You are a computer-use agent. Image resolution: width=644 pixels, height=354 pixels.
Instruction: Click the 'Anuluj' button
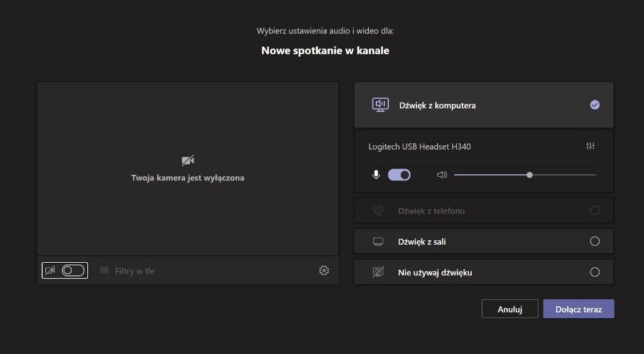(x=510, y=309)
